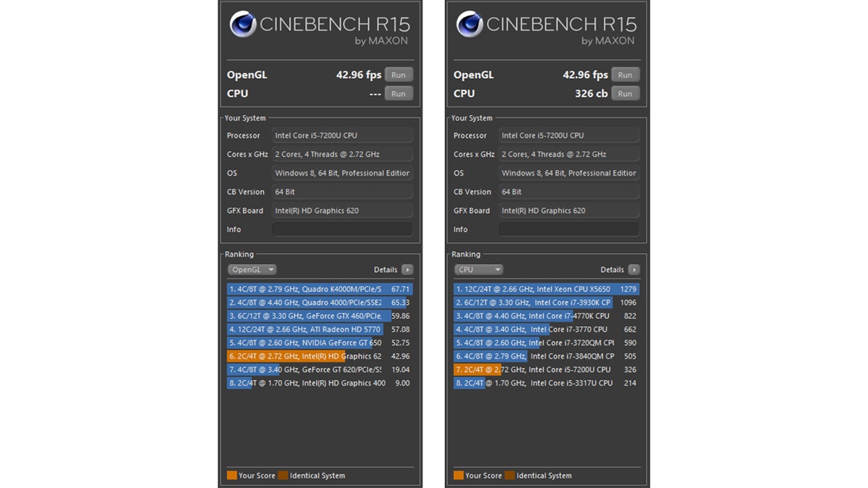Click the Cinebench logo in left panel
Viewport: 868px width, 488px height.
point(242,25)
